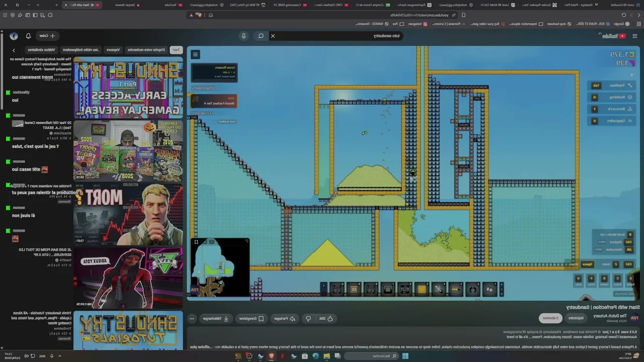644x362 pixels.
Task: Open the Brave Shields lion icon
Action: tap(199, 15)
